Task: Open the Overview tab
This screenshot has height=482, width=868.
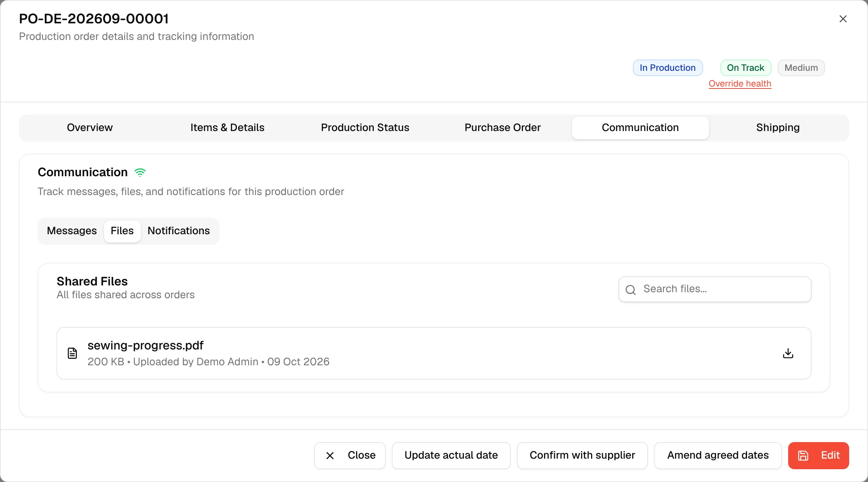Action: tap(90, 128)
